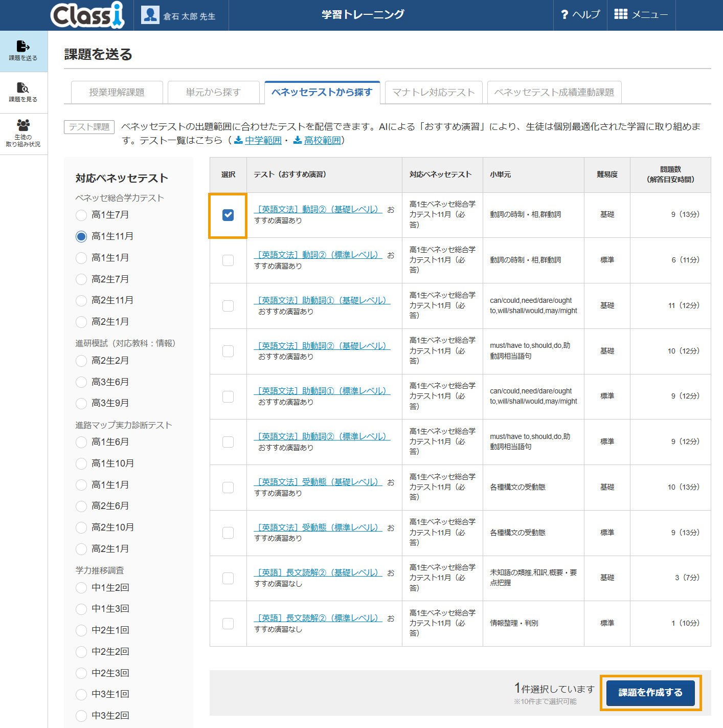Open help via question mark icon

pos(564,15)
